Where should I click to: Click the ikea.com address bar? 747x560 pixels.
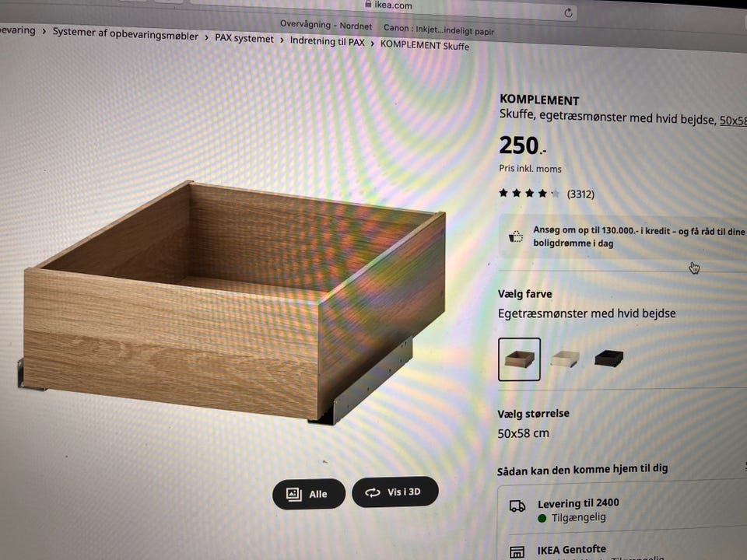pos(384,9)
